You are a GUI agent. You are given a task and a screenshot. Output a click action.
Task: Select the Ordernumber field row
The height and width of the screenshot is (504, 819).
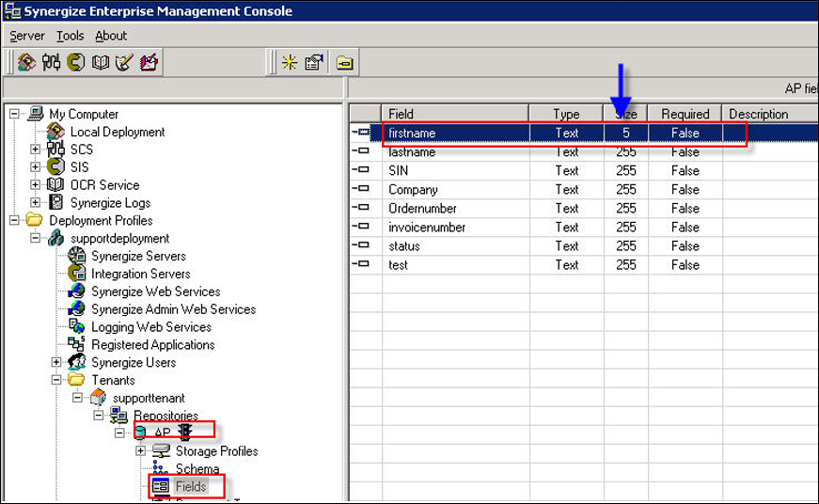tap(584, 209)
